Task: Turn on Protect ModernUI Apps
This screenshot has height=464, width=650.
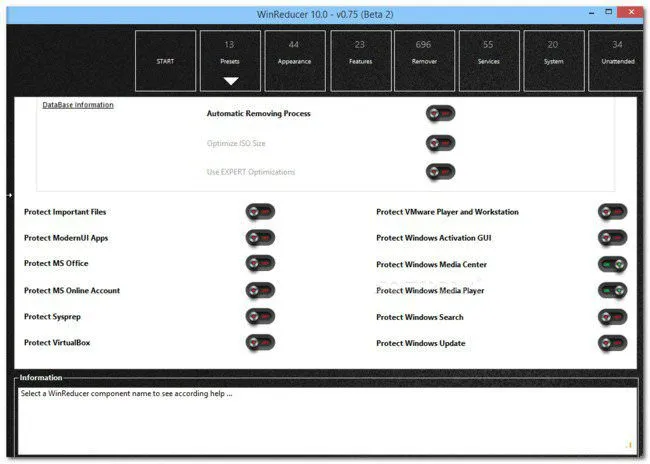Action: pos(260,238)
